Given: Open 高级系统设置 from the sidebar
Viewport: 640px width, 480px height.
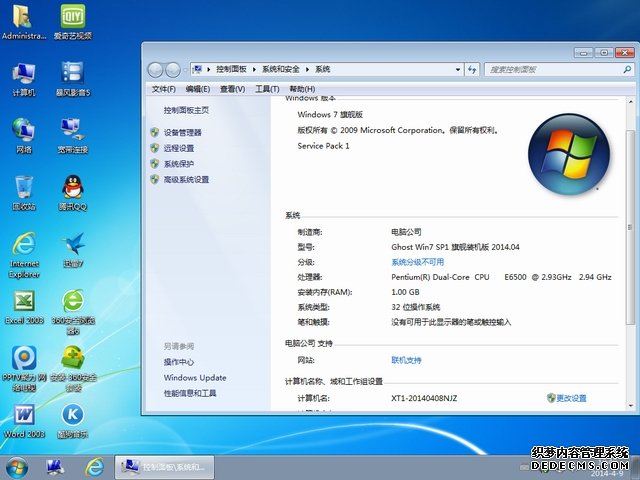Looking at the screenshot, I should click(x=186, y=180).
